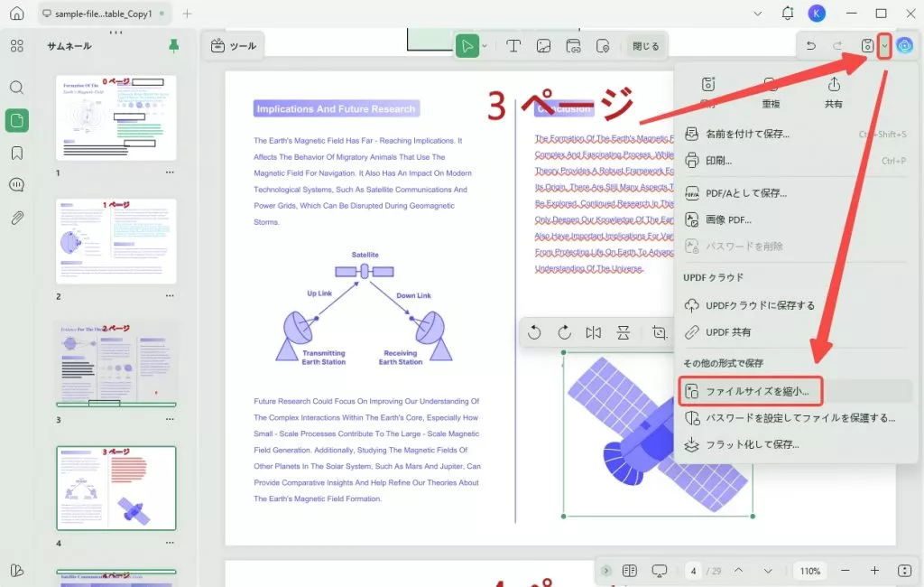
Task: Open more options for thumbnail 2
Action: coord(170,295)
